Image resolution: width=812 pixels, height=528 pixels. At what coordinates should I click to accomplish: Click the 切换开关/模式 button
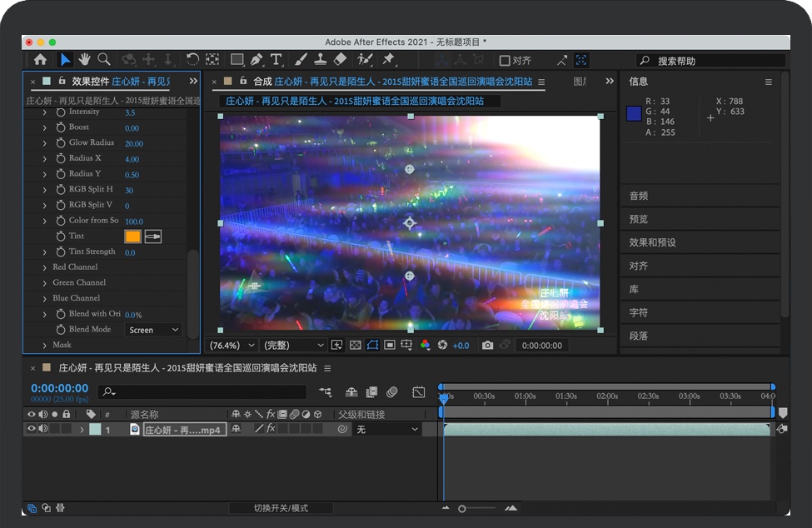click(281, 508)
